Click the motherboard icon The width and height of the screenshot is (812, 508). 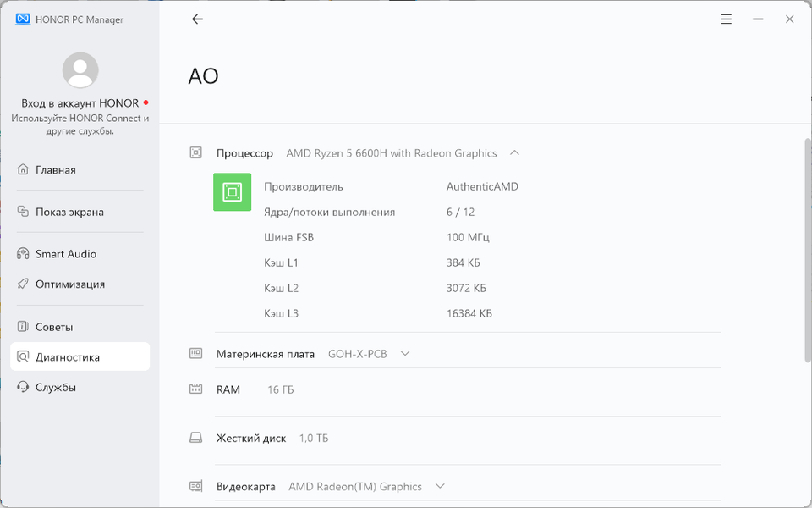(196, 354)
